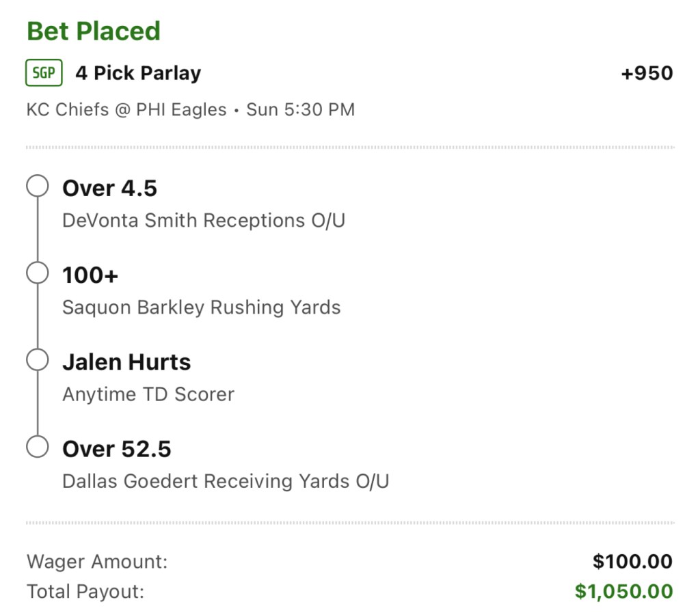Click the Sun 5:30 PM game time
Screen dimensions: 700x615
point(301,110)
